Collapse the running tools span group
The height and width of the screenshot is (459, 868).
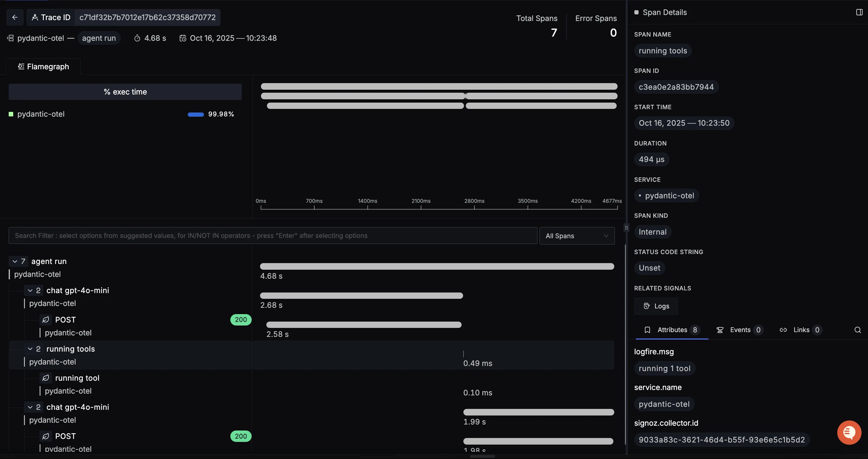click(30, 349)
